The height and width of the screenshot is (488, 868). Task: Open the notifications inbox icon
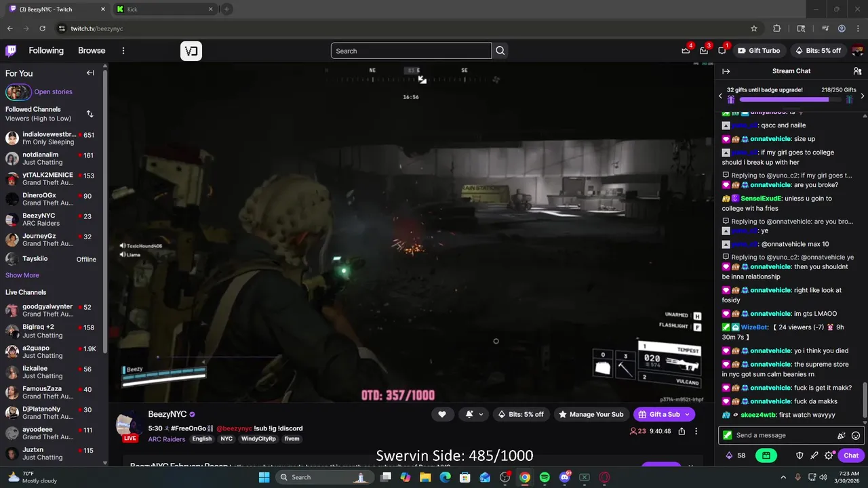pos(705,51)
